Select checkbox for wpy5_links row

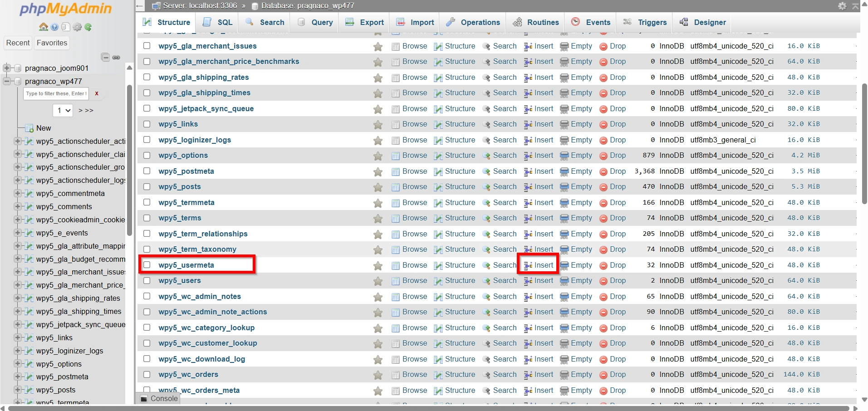tap(147, 124)
